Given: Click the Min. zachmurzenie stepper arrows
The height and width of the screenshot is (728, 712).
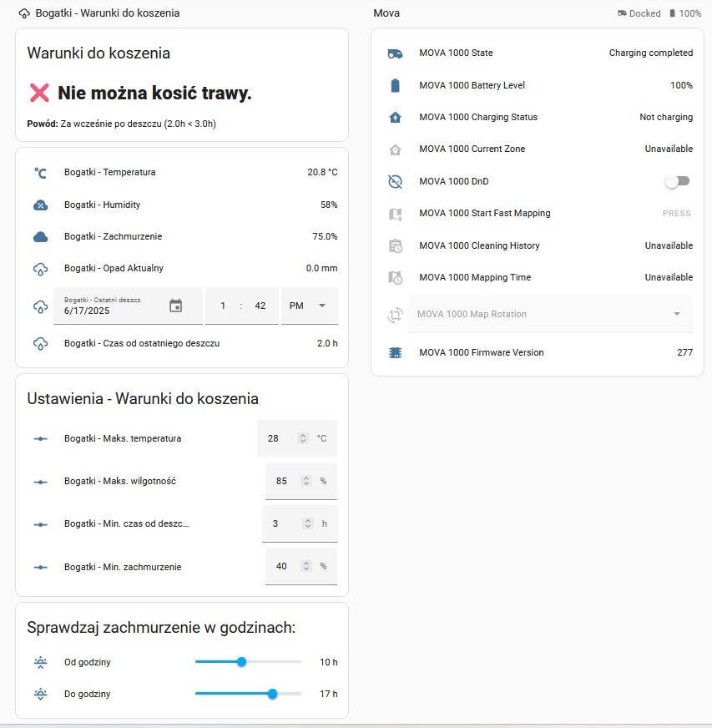Looking at the screenshot, I should coord(306,566).
